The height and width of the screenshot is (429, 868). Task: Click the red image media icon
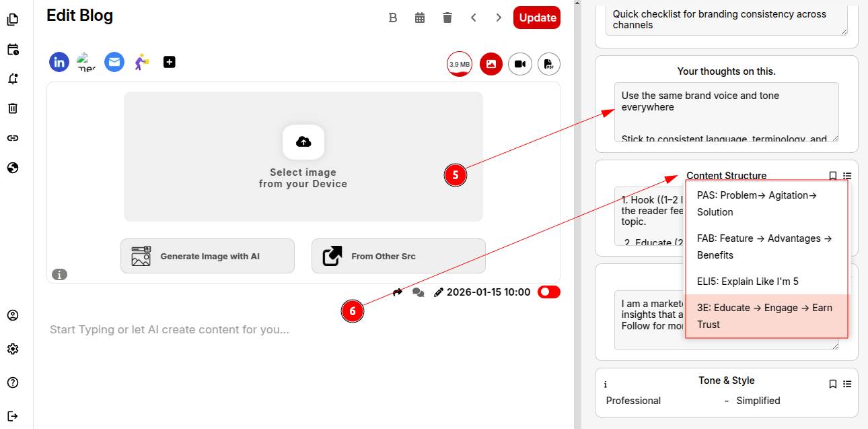(491, 64)
